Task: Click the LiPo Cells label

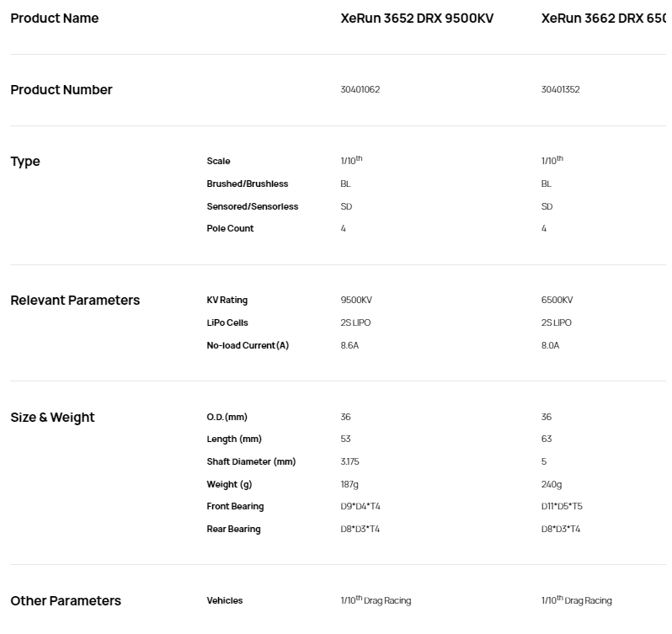Action: pyautogui.click(x=227, y=322)
